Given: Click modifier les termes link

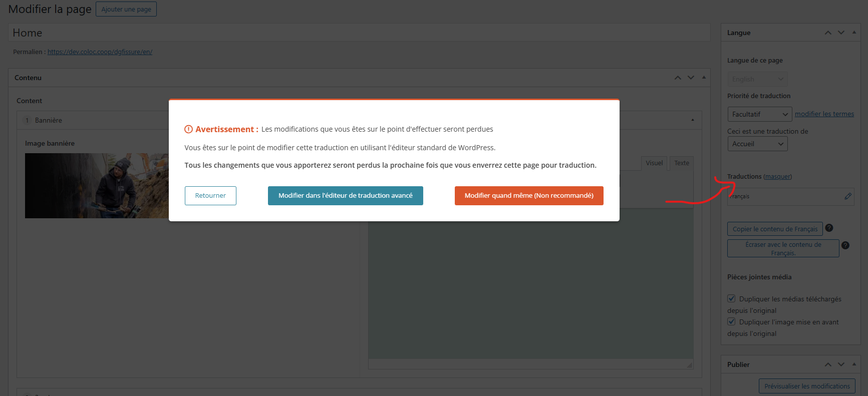Looking at the screenshot, I should (824, 114).
